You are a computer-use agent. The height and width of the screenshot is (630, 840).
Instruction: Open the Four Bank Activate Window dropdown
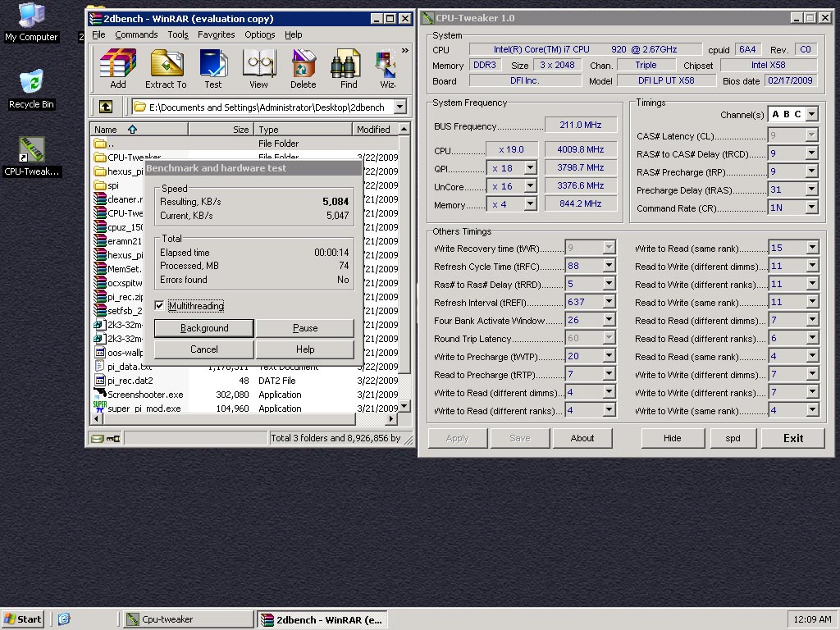(609, 320)
